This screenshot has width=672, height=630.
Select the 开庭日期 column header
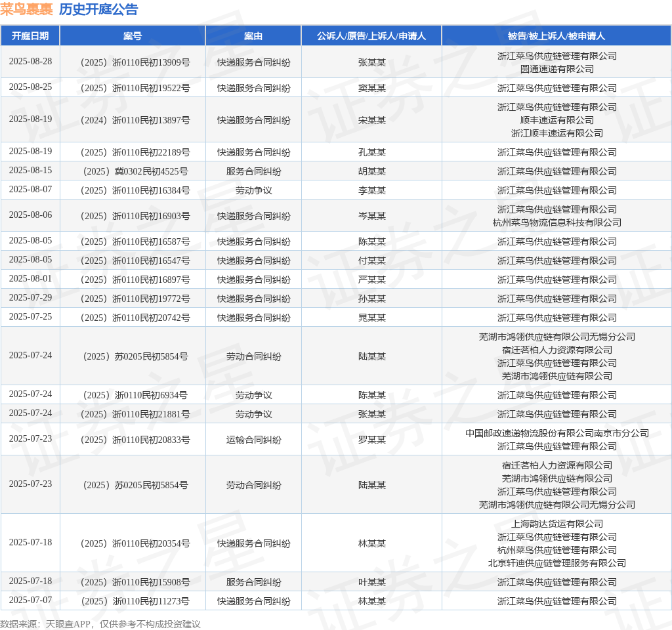pos(30,36)
